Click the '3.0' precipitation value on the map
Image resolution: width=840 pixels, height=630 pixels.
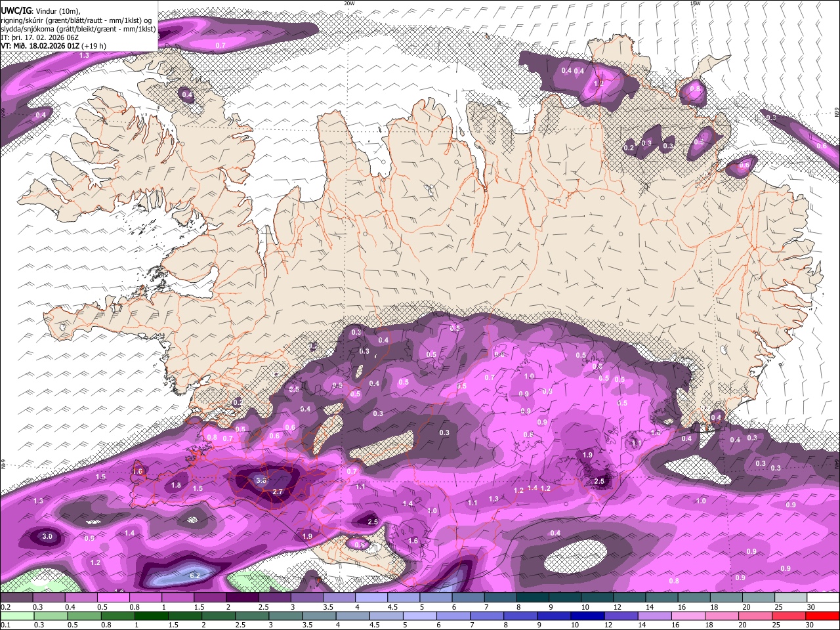(47, 536)
